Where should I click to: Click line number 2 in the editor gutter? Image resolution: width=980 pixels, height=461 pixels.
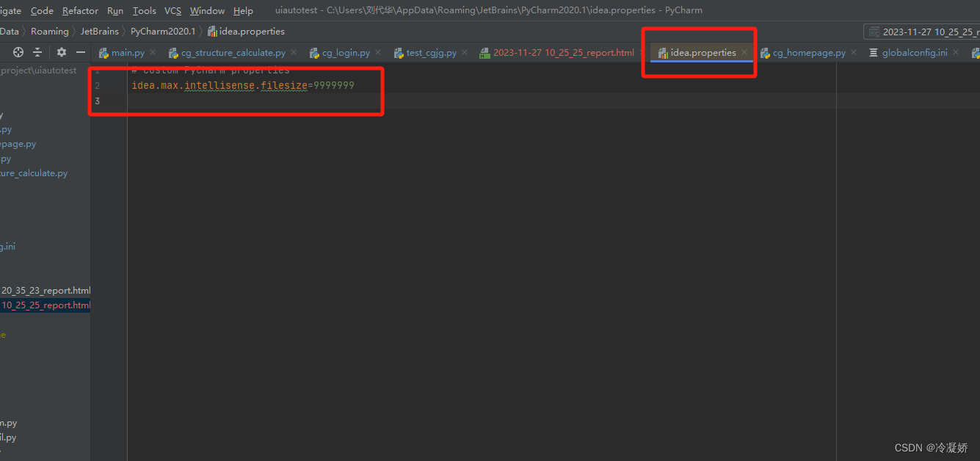(x=97, y=85)
